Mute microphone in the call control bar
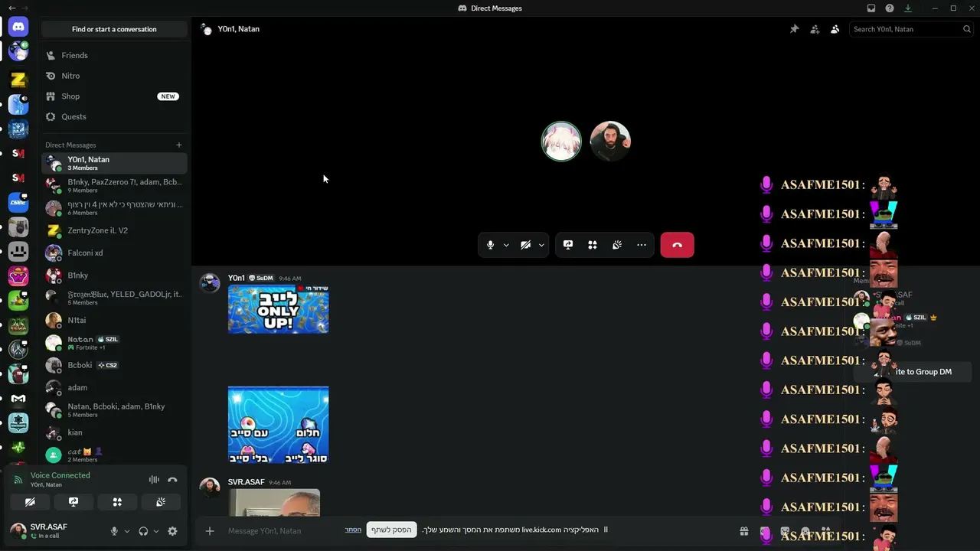This screenshot has height=551, width=980. (x=491, y=245)
